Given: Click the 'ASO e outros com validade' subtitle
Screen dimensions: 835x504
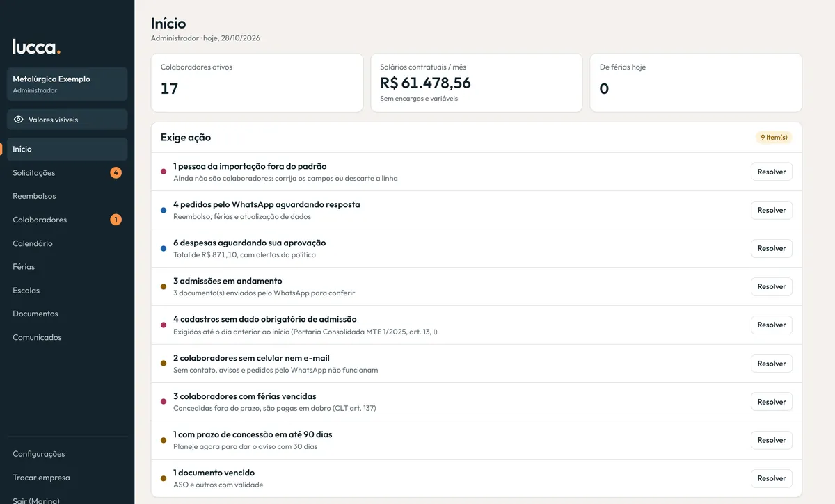Looking at the screenshot, I should pos(218,485).
